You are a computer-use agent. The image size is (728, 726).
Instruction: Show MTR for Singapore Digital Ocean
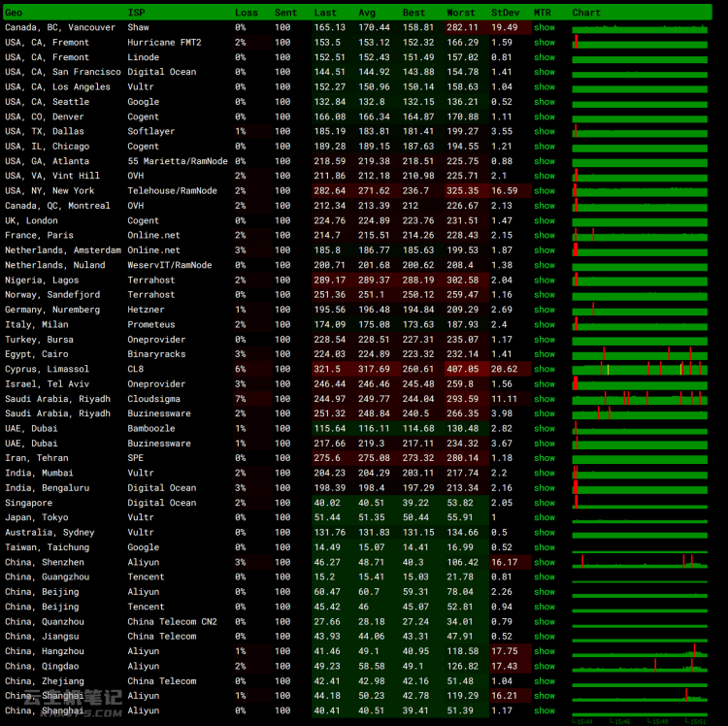coord(545,503)
